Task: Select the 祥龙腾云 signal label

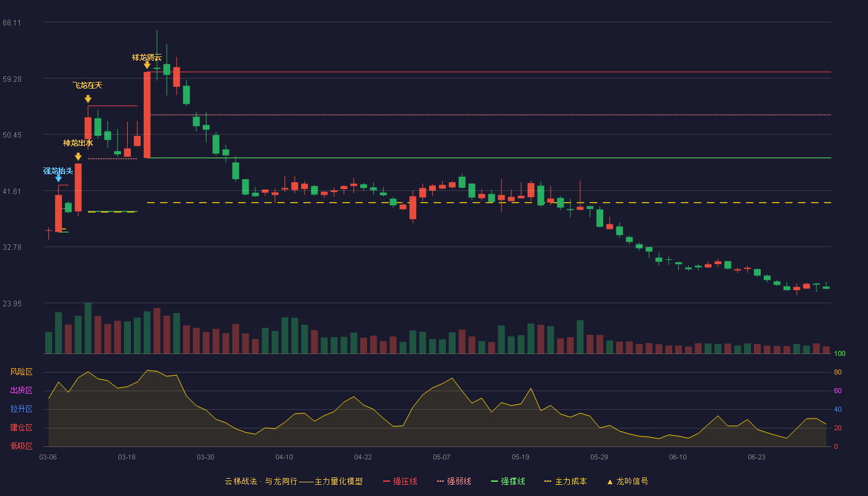Action: point(147,58)
